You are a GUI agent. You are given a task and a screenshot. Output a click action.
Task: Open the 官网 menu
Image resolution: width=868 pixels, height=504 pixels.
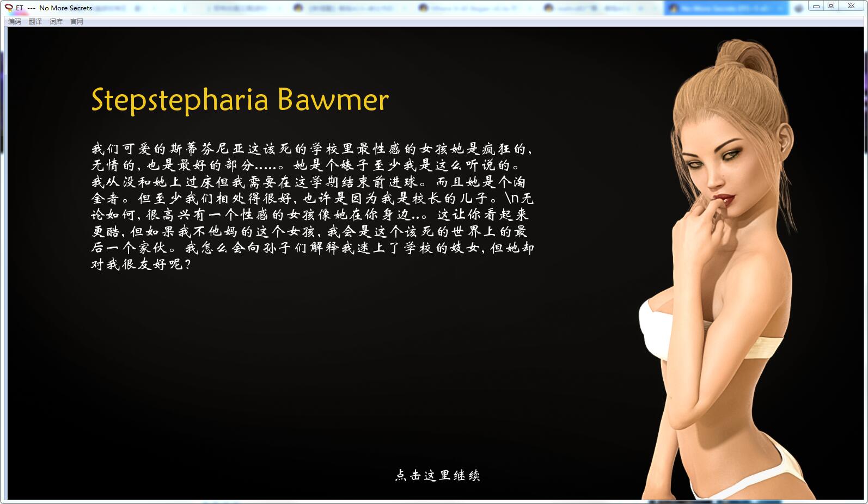tap(77, 21)
